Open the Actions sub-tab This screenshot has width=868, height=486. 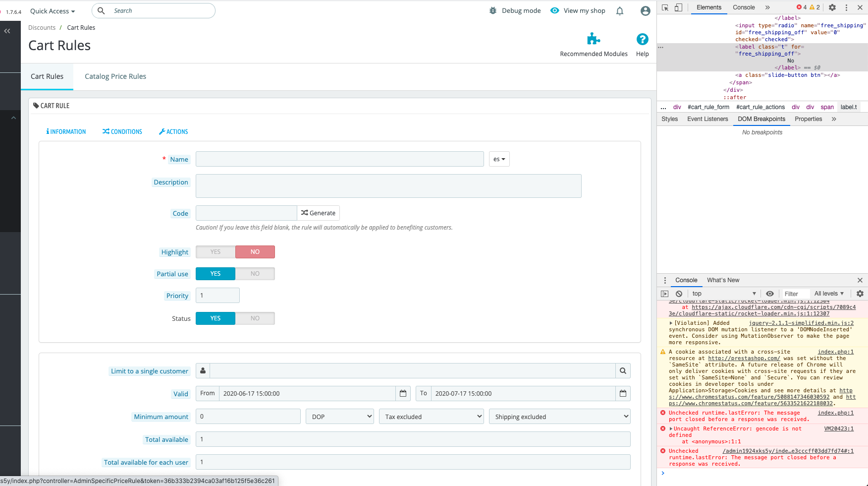pos(173,131)
